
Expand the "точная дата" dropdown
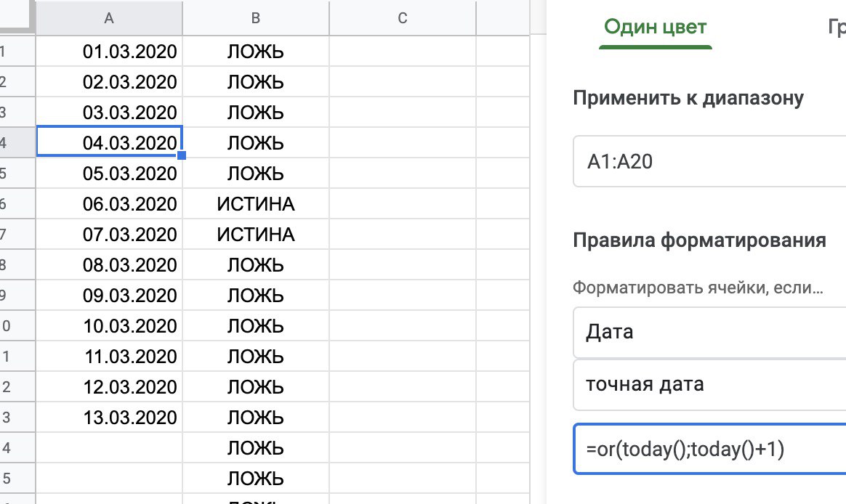coord(709,384)
